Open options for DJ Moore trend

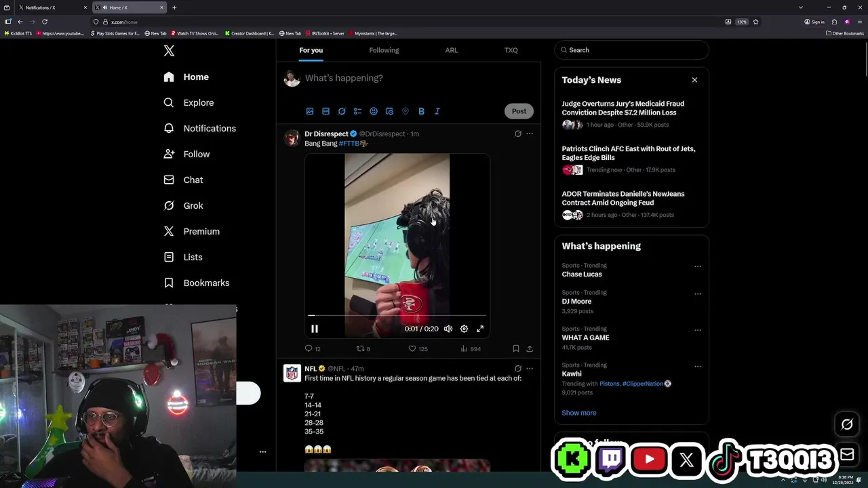698,293
